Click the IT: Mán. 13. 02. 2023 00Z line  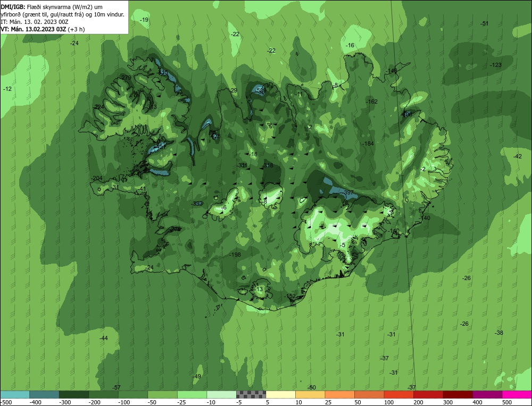tap(35, 22)
